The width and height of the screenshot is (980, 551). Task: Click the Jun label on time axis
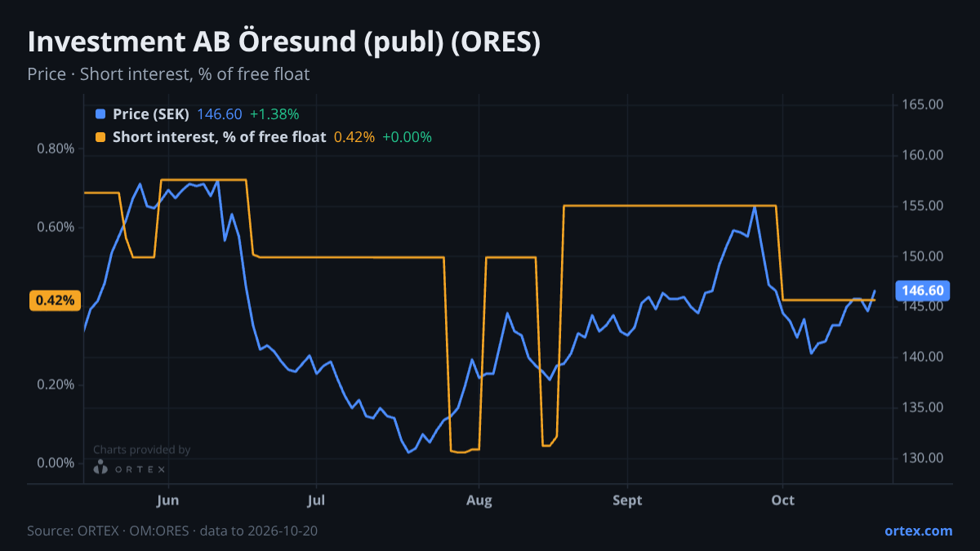pyautogui.click(x=167, y=500)
